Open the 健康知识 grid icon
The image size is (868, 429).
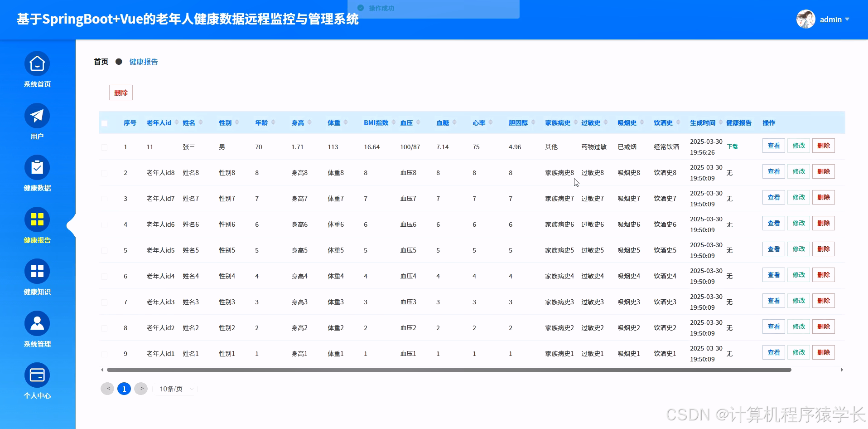pos(37,271)
